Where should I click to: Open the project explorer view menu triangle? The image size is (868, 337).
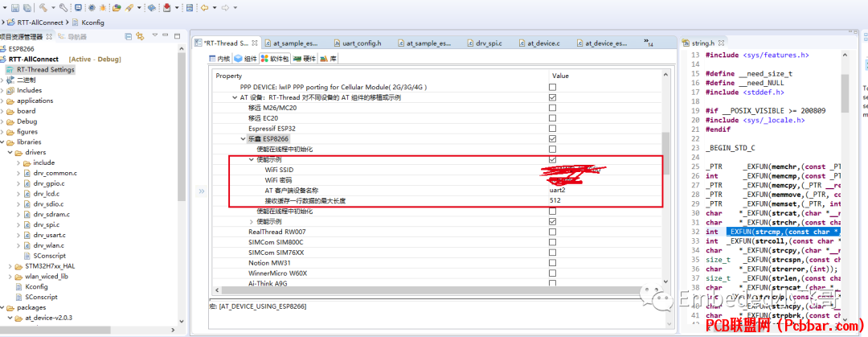pyautogui.click(x=156, y=35)
